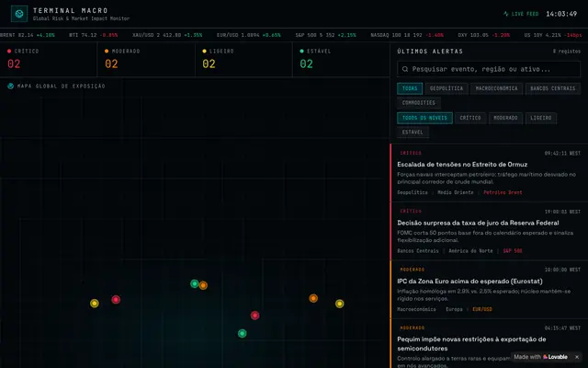Filter alerts by Todas categories
Screen dimensions: 588x368
click(x=410, y=88)
